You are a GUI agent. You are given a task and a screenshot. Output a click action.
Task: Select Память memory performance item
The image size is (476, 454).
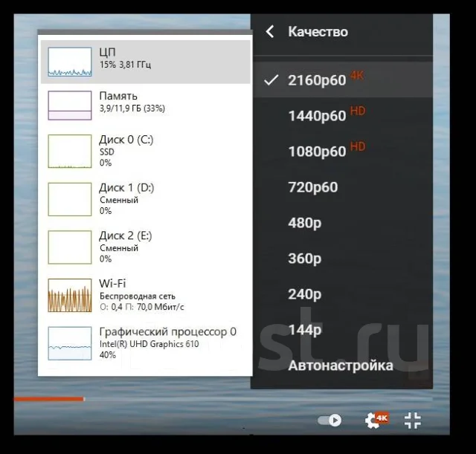[x=146, y=106]
